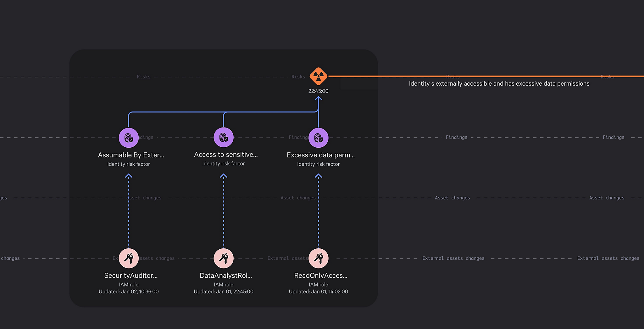The height and width of the screenshot is (329, 644).
Task: Select the ReadOnlyAcces IAM role key icon
Action: click(318, 258)
